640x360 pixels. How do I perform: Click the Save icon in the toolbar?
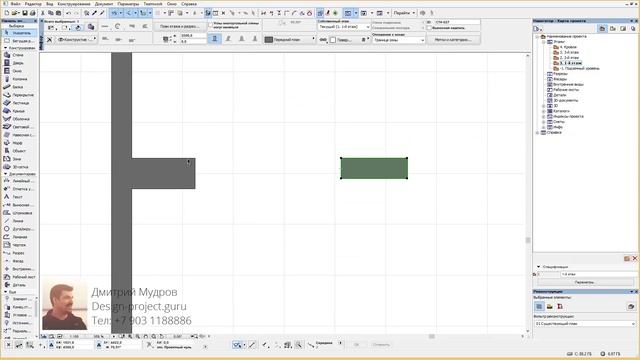pyautogui.click(x=24, y=13)
